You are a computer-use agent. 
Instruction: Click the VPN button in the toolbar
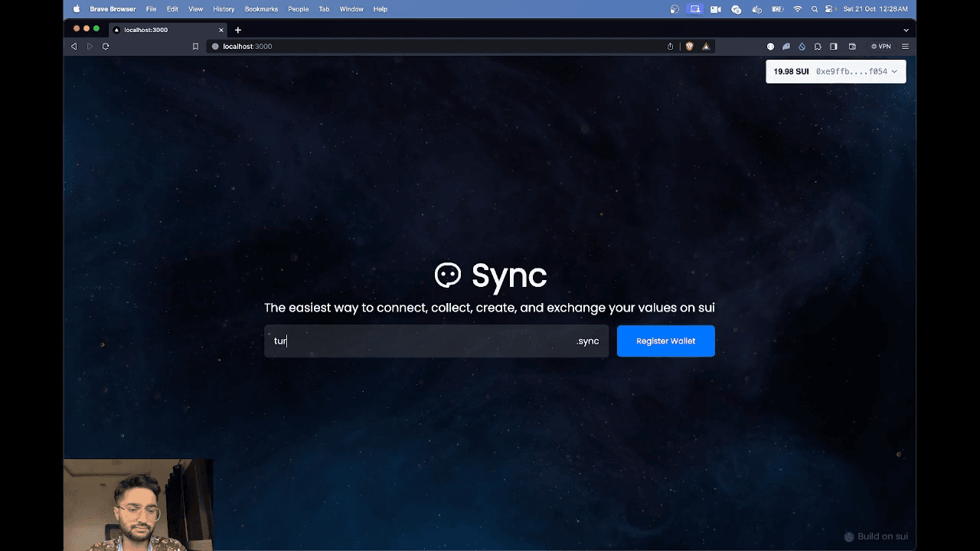[x=881, y=47]
